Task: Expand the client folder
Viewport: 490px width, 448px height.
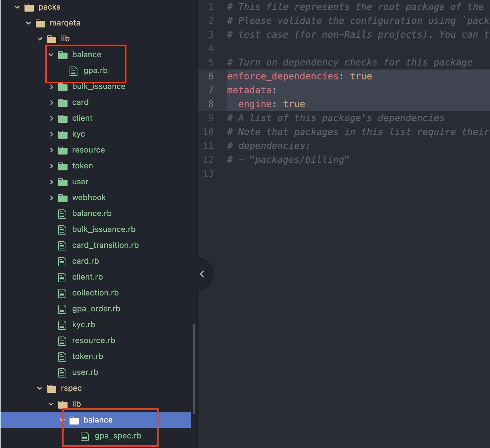Action: pyautogui.click(x=51, y=118)
